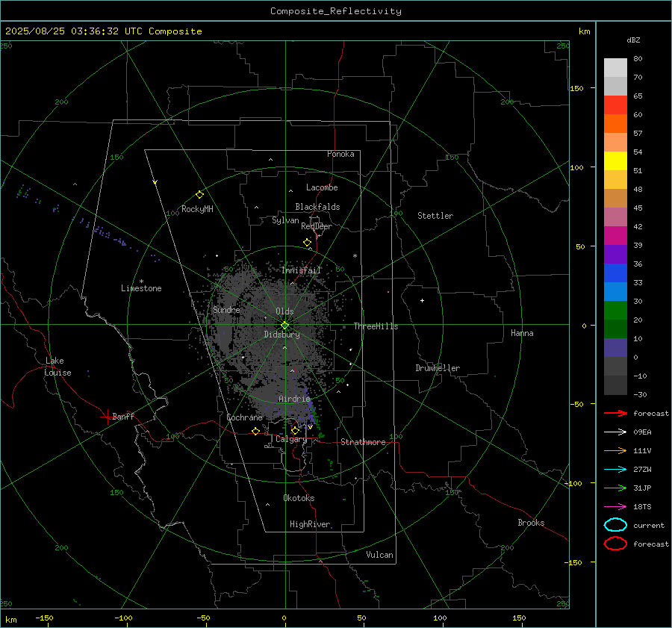Click the RockyMH label
Image resolution: width=672 pixels, height=628 pixels.
click(x=197, y=209)
